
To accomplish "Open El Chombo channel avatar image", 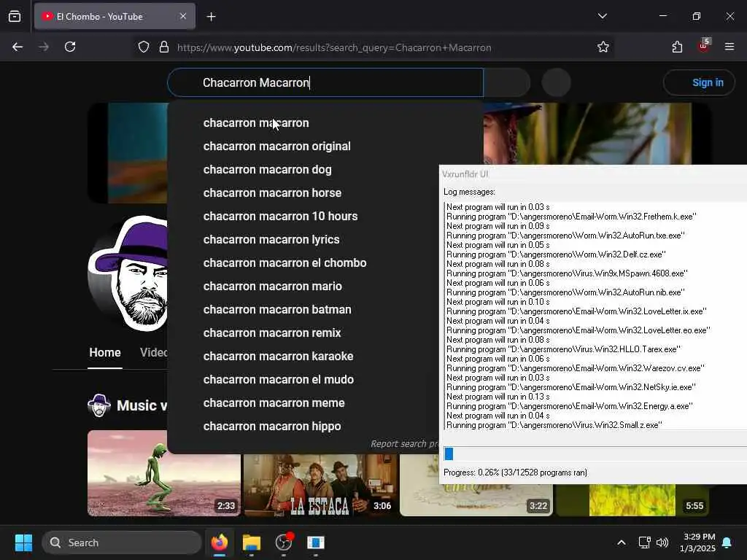I will pos(128,273).
